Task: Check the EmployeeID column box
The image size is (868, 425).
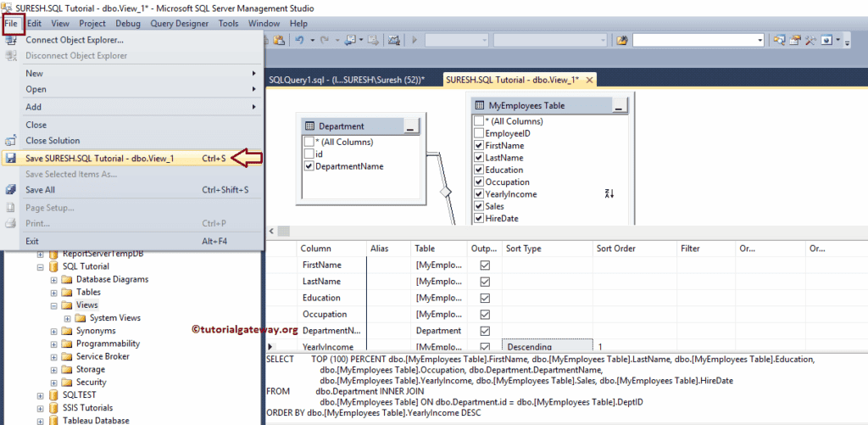Action: point(479,133)
